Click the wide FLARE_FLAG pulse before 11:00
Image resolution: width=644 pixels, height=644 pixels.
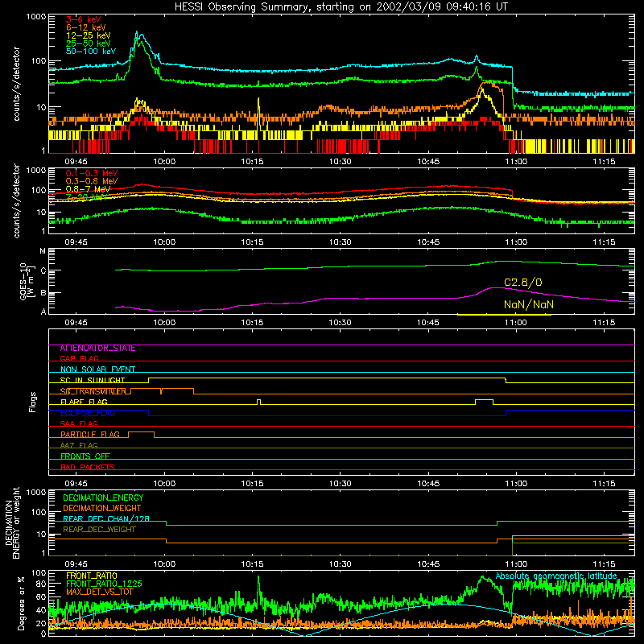click(485, 399)
